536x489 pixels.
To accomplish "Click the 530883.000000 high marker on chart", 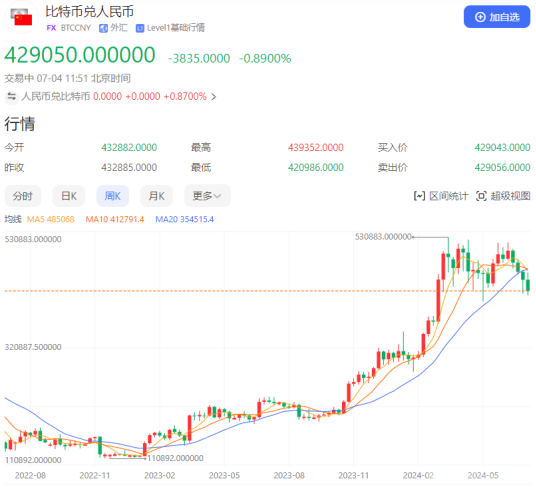I will tap(383, 237).
